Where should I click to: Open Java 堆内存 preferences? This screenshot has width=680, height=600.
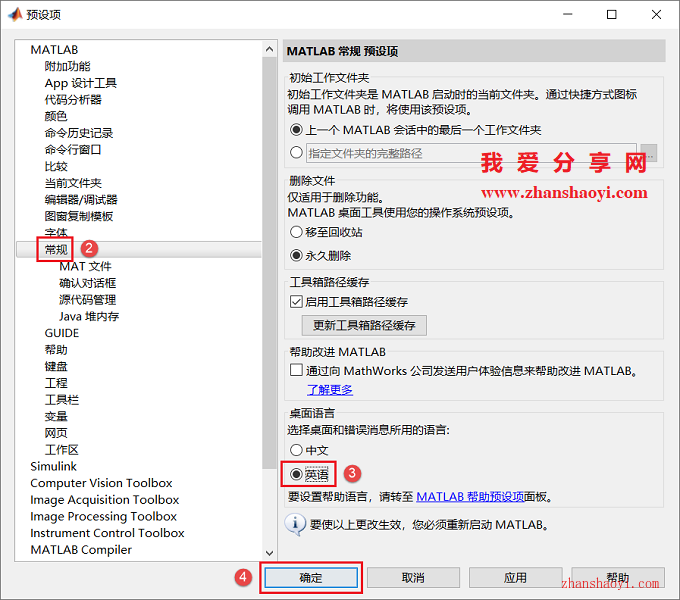point(89,316)
